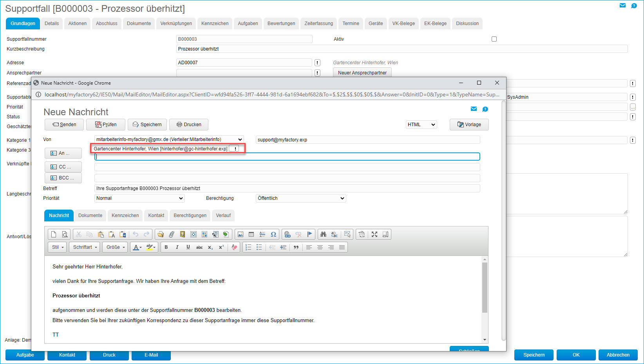Click the preview document icon in editor
The height and width of the screenshot is (364, 644).
coord(65,234)
